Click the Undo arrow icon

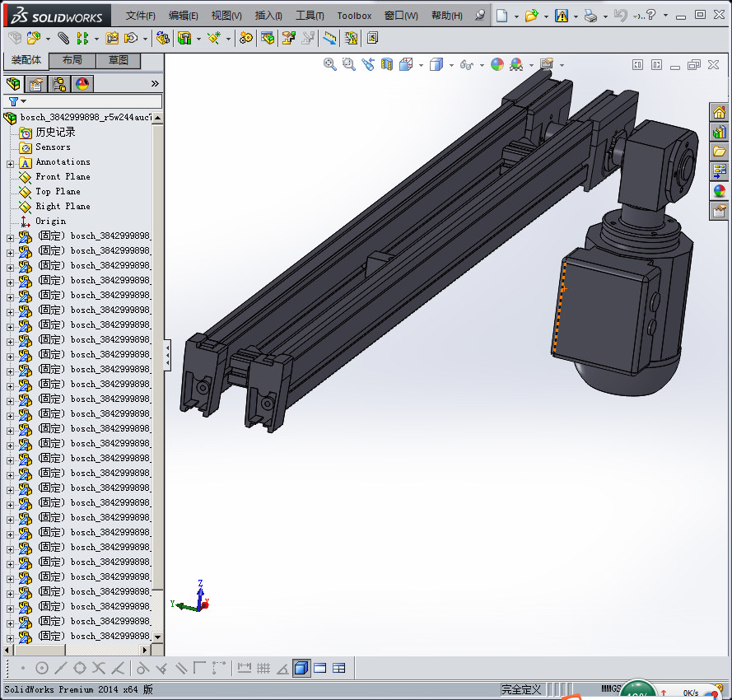click(620, 16)
